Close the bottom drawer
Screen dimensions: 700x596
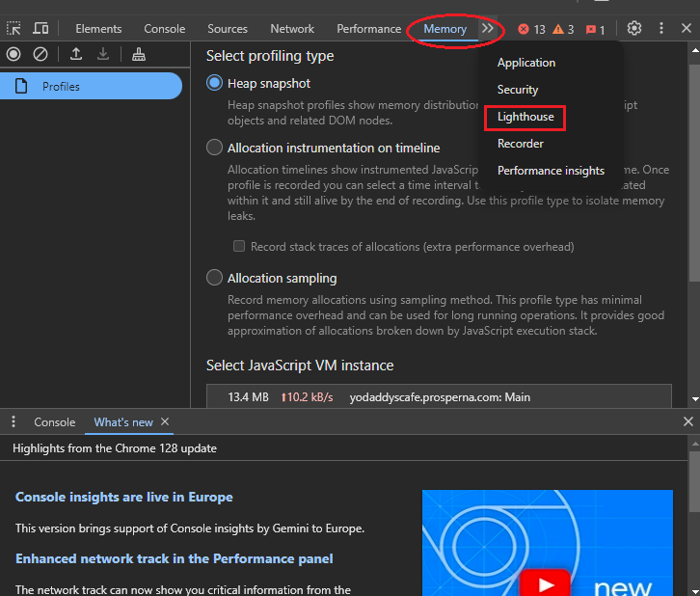coord(687,421)
